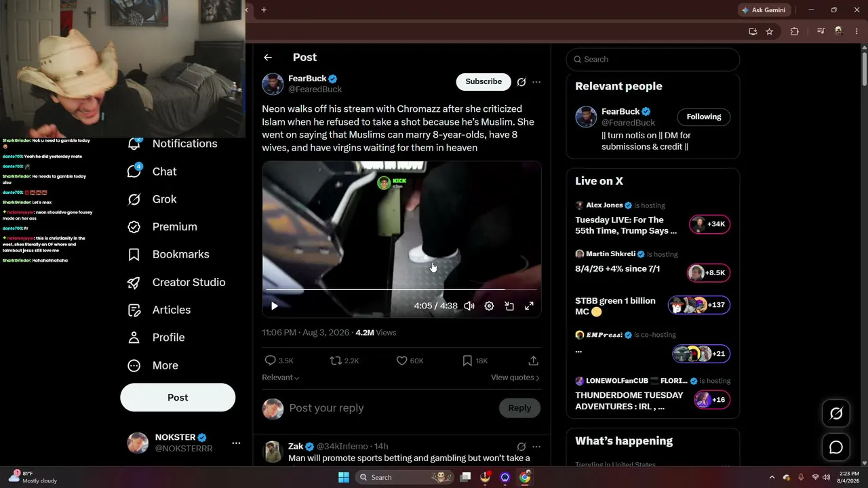Open Grok actions on Zak's reply

click(x=521, y=447)
